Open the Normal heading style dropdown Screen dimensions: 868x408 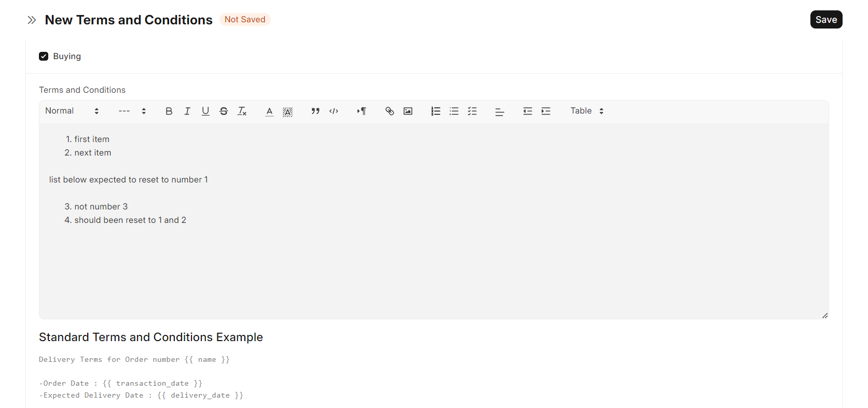pyautogui.click(x=72, y=111)
